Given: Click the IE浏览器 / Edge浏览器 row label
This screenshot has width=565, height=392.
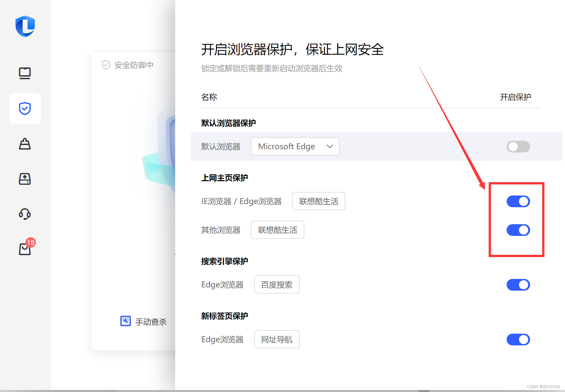Looking at the screenshot, I should coord(241,201).
